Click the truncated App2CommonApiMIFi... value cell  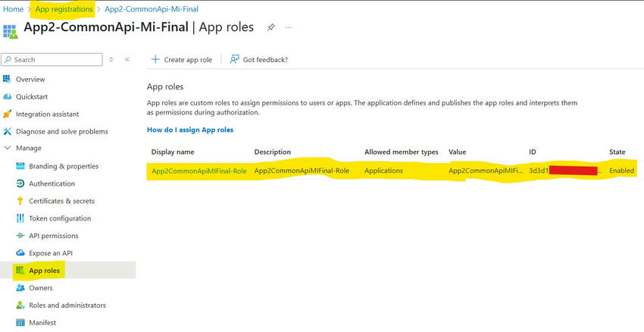(x=486, y=171)
